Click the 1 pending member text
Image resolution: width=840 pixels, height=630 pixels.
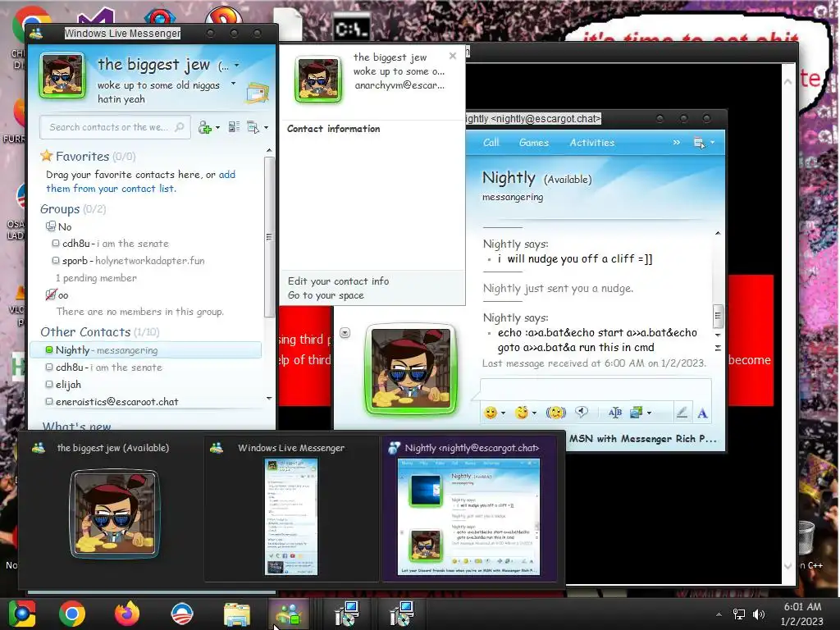[96, 278]
